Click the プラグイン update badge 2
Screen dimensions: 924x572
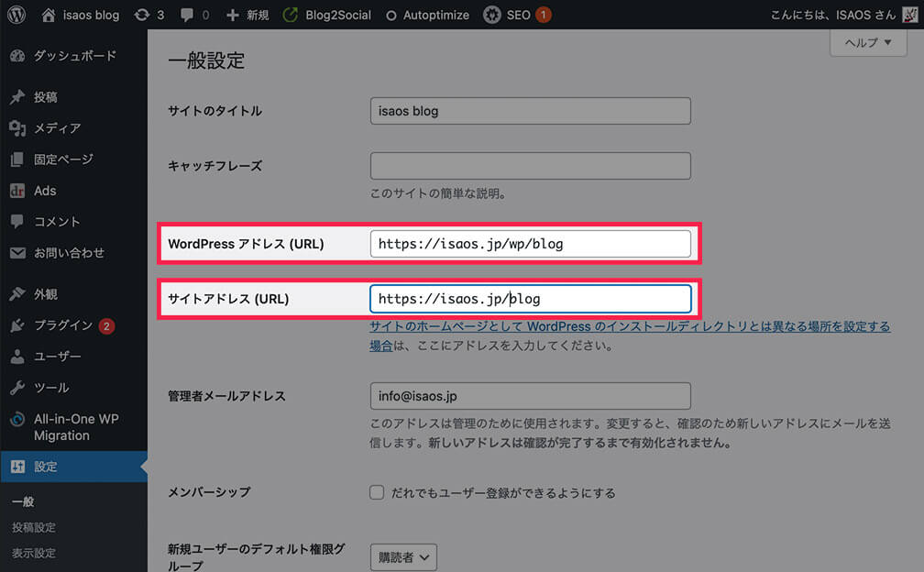(106, 325)
